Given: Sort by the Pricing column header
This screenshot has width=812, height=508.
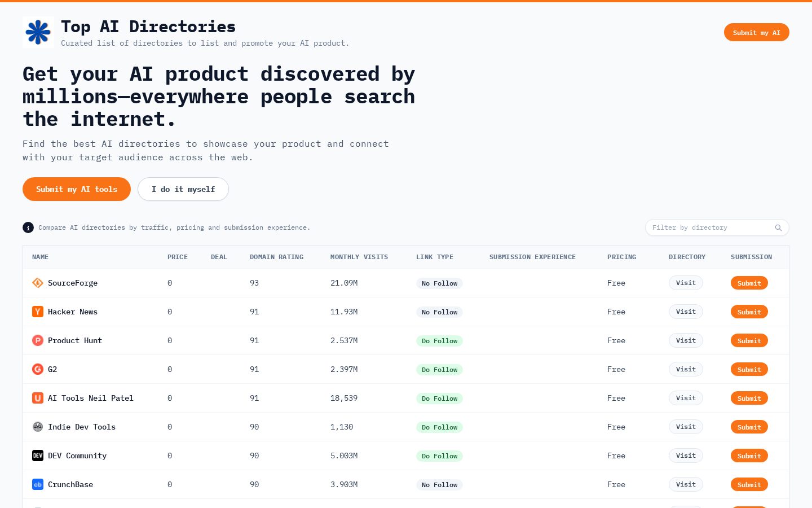Looking at the screenshot, I should (621, 257).
